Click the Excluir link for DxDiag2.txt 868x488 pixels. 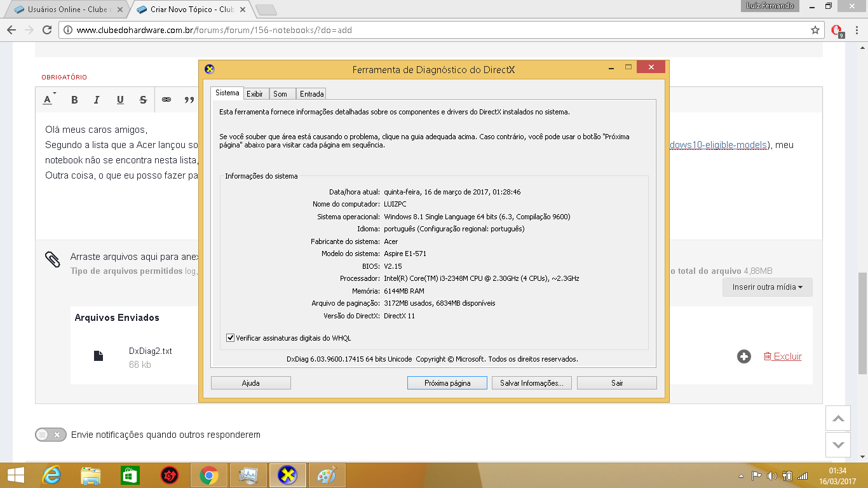tap(783, 356)
